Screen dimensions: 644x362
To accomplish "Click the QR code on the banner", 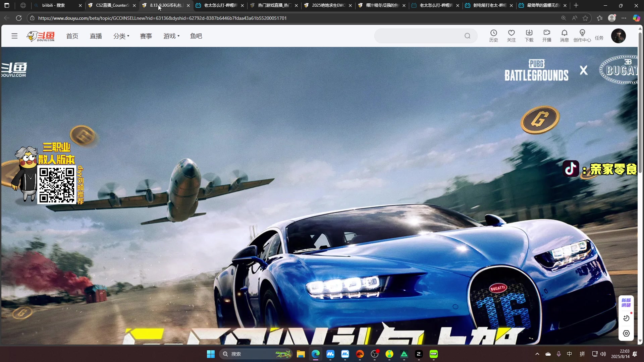I will coord(57,185).
